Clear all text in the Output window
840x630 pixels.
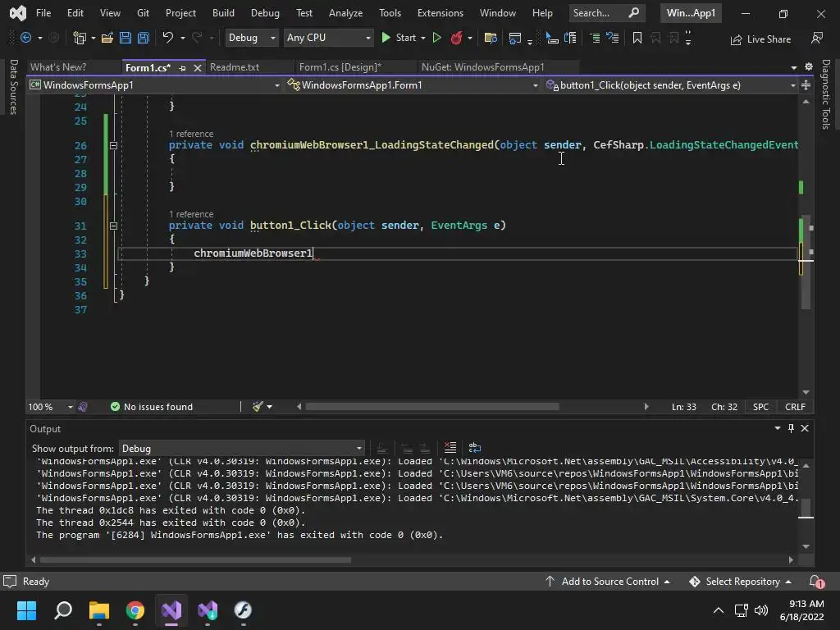point(450,448)
